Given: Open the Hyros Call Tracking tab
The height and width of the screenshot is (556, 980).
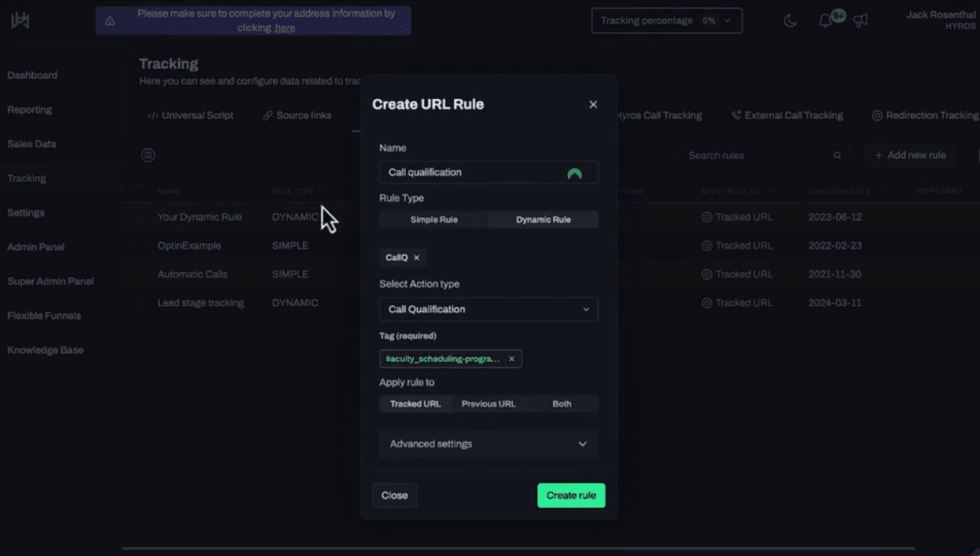Looking at the screenshot, I should click(658, 116).
